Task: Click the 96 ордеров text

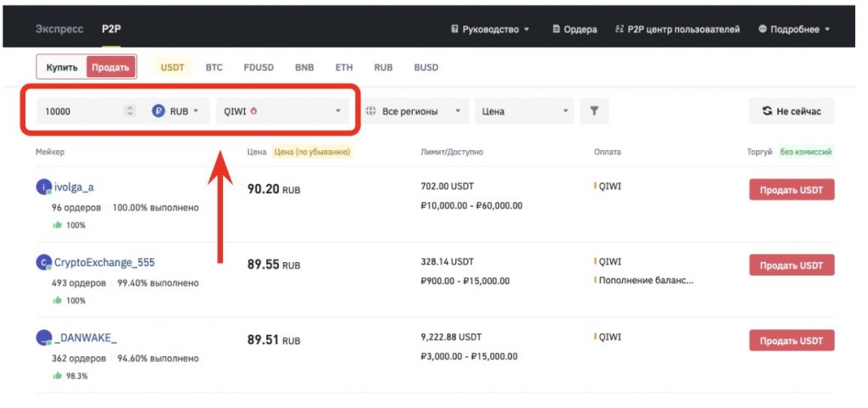Action: tap(76, 208)
